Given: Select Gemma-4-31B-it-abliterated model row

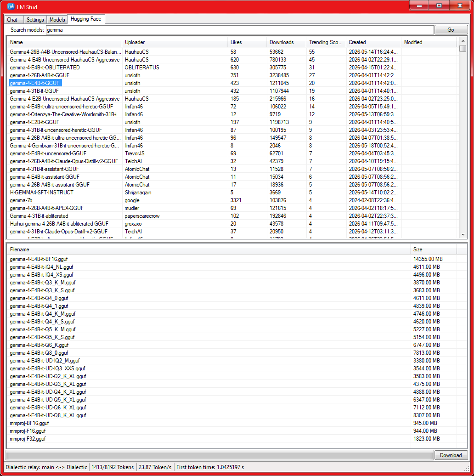Looking at the screenshot, I should (232, 216).
